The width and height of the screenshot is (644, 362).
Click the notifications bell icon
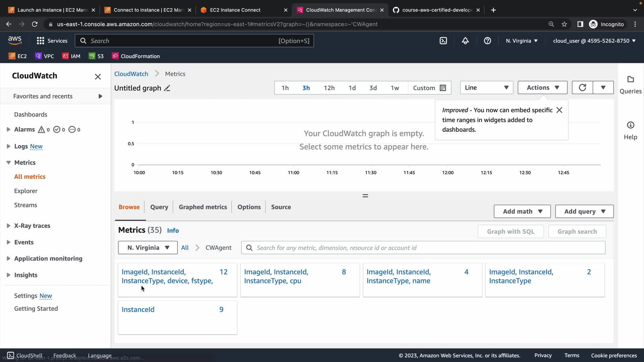point(465,41)
